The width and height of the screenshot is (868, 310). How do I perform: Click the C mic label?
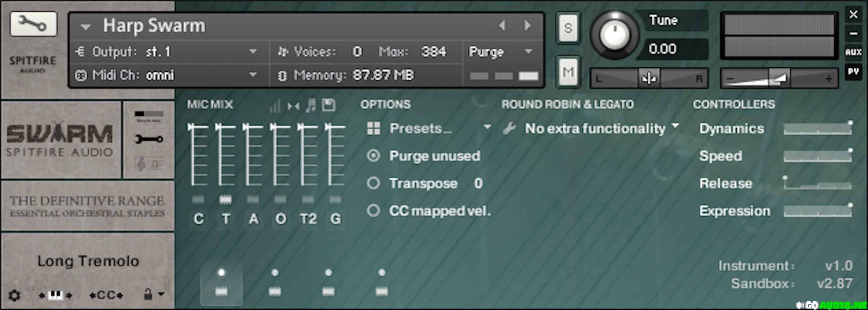pyautogui.click(x=199, y=219)
